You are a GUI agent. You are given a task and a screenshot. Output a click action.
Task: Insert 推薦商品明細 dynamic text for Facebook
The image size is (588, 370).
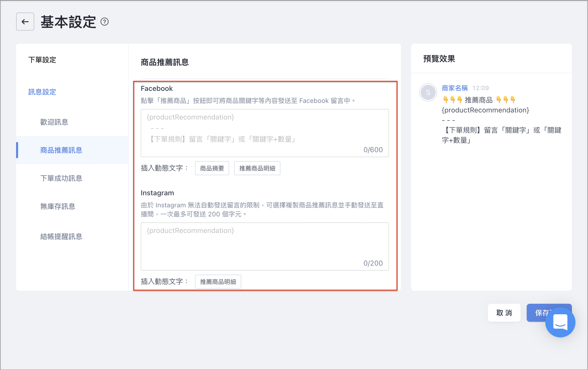point(257,168)
